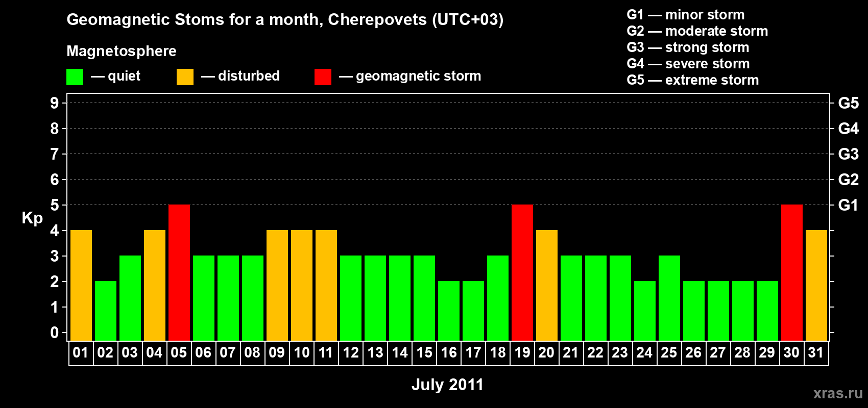Click the G1 label on right axis

coord(848,205)
